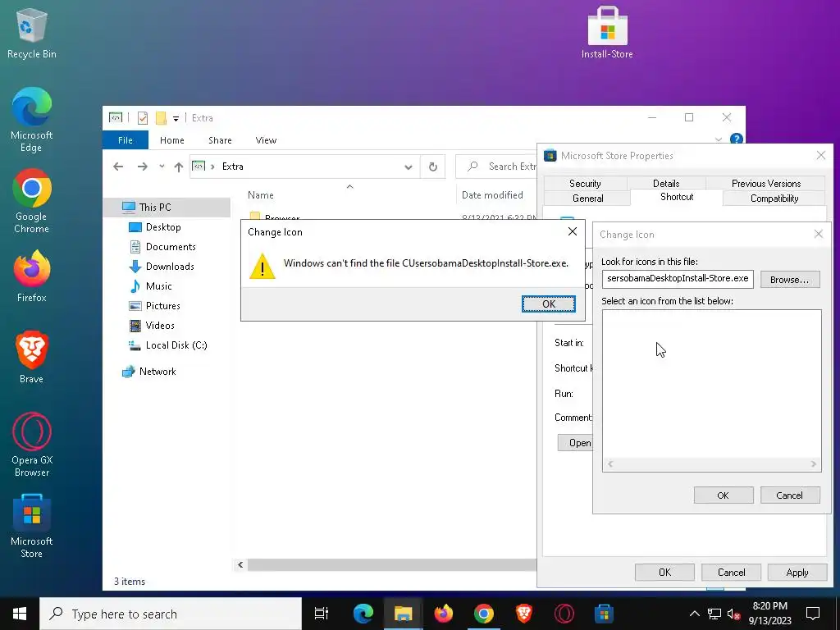
Task: Go back in the Extra Explorer window
Action: pos(118,167)
